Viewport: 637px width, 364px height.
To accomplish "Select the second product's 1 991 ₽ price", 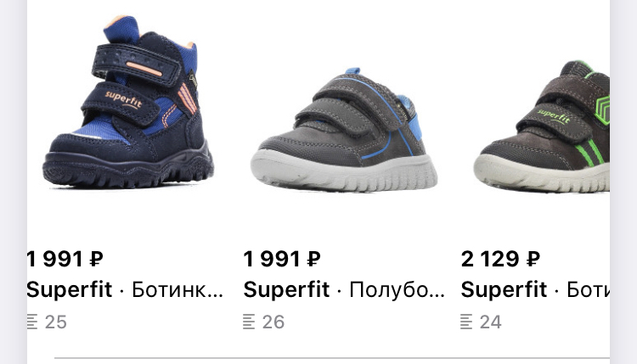I will point(282,259).
